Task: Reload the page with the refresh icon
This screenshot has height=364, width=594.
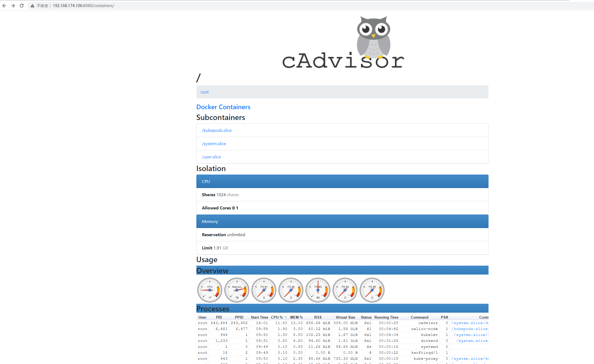Action: pos(22,5)
